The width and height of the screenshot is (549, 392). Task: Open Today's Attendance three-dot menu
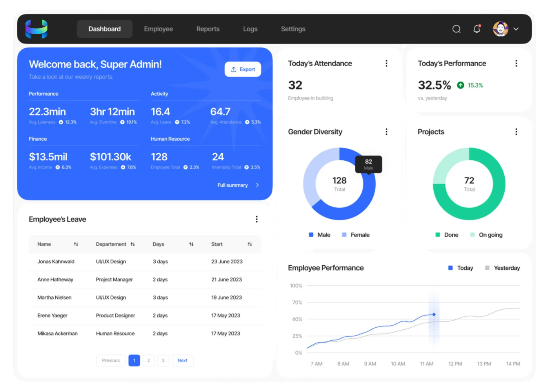click(x=386, y=64)
